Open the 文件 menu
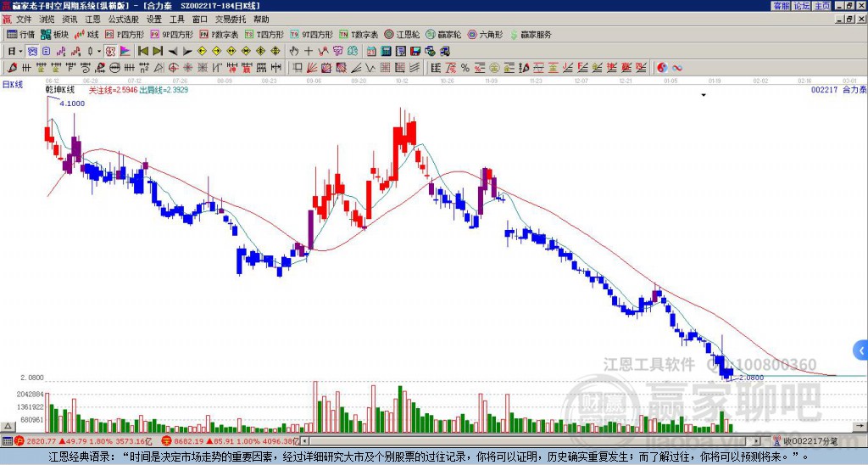Viewport: 868px width, 465px height. (23, 20)
